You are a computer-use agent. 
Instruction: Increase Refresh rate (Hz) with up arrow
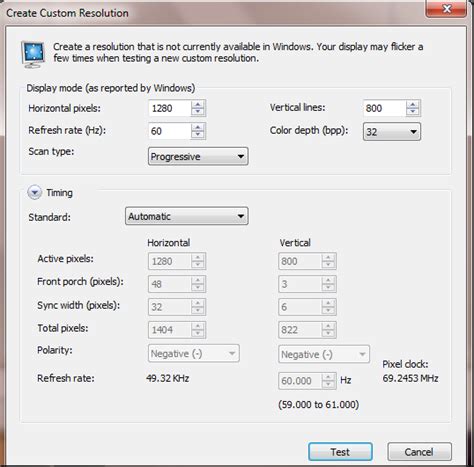[198, 127]
